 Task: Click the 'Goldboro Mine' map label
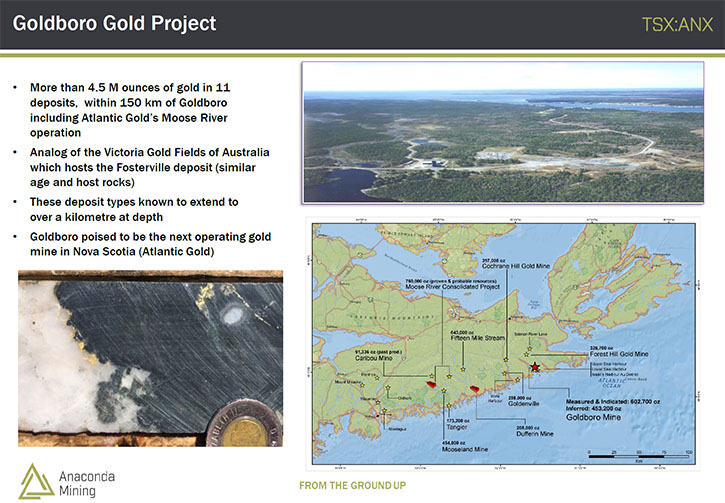pyautogui.click(x=593, y=417)
